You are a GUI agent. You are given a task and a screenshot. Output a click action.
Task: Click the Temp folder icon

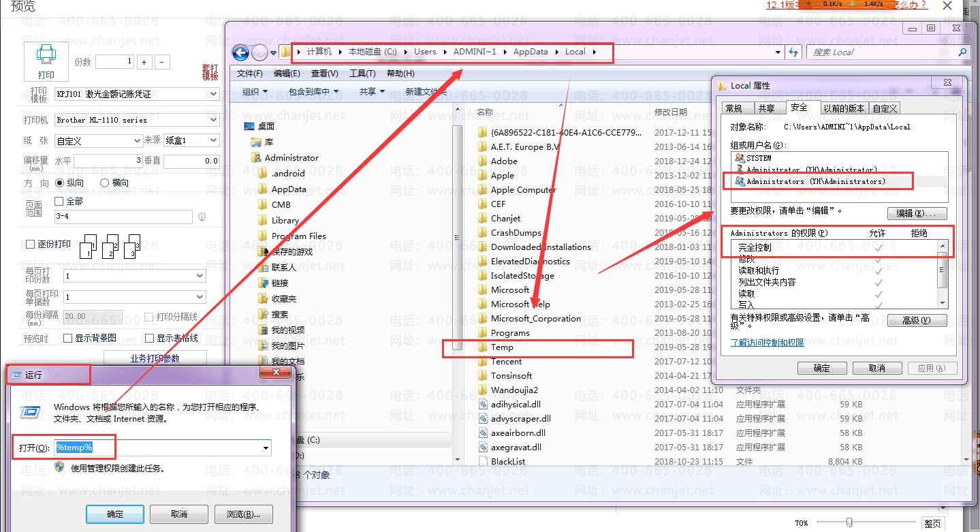[482, 347]
